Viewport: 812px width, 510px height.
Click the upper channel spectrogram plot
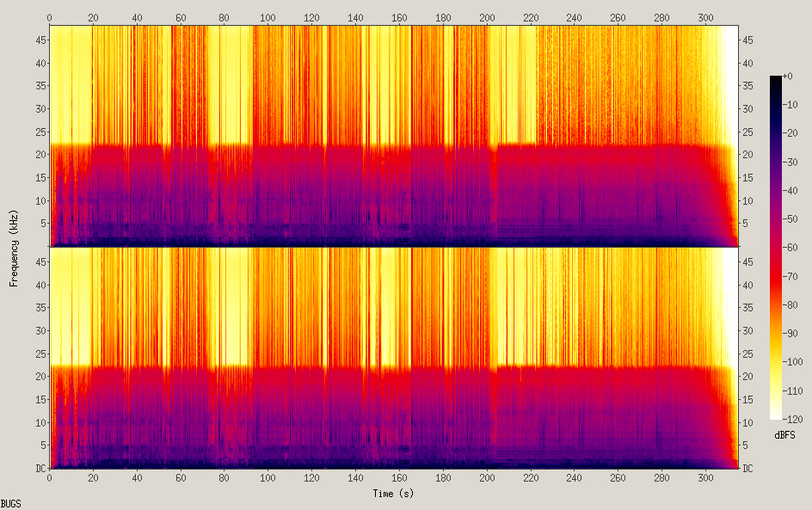click(394, 136)
